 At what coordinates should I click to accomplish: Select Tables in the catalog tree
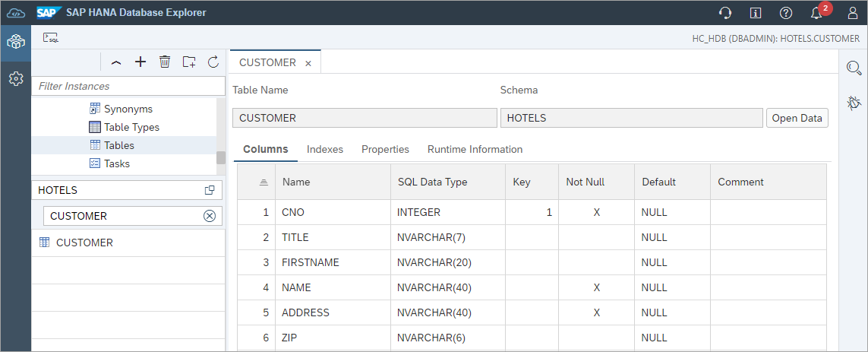118,145
